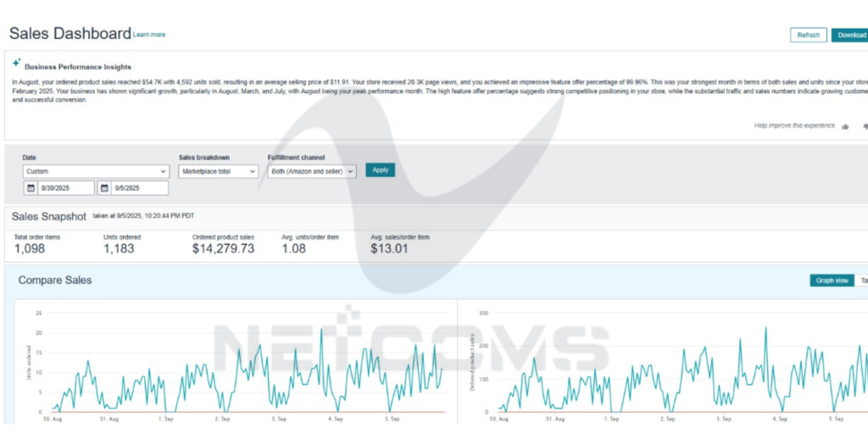868x434 pixels.
Task: Click the Refresh button
Action: click(x=808, y=35)
